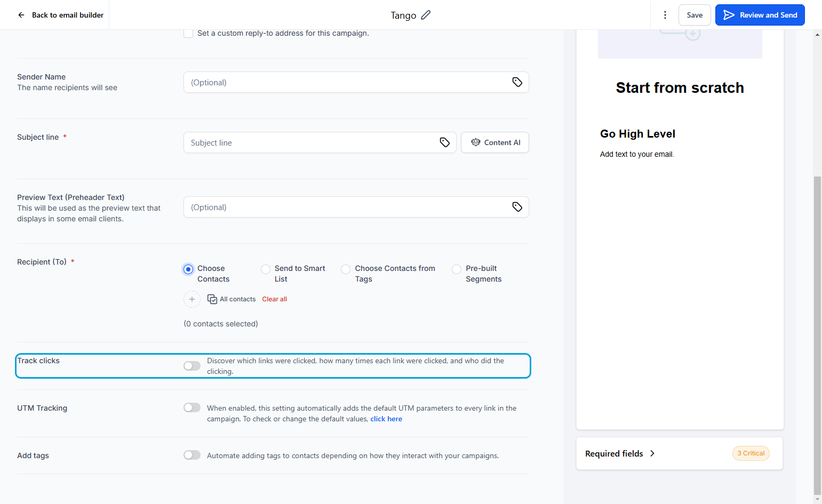Click the Tango campaign title
Viewport: 822px width, 504px height.
click(x=403, y=15)
